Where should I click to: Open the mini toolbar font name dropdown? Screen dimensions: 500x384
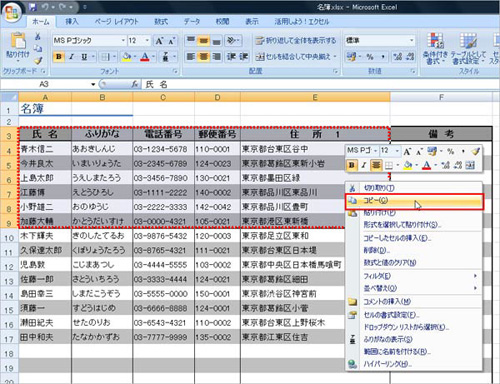coord(376,151)
